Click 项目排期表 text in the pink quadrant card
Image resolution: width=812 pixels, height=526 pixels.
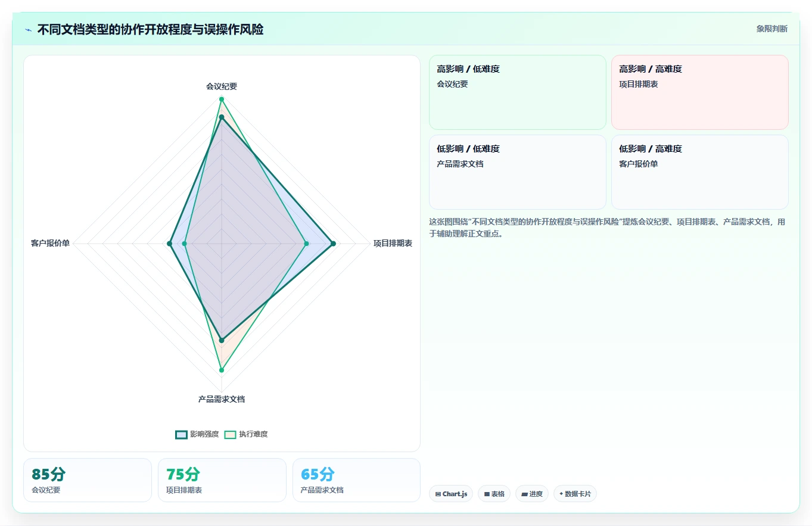639,84
